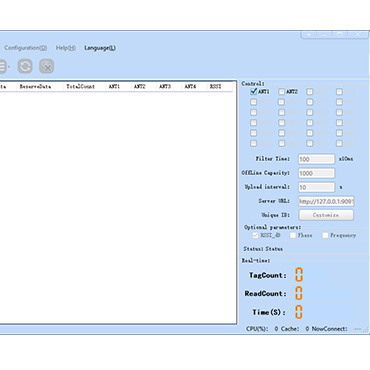Select the Upload interval input field

[x=316, y=187]
